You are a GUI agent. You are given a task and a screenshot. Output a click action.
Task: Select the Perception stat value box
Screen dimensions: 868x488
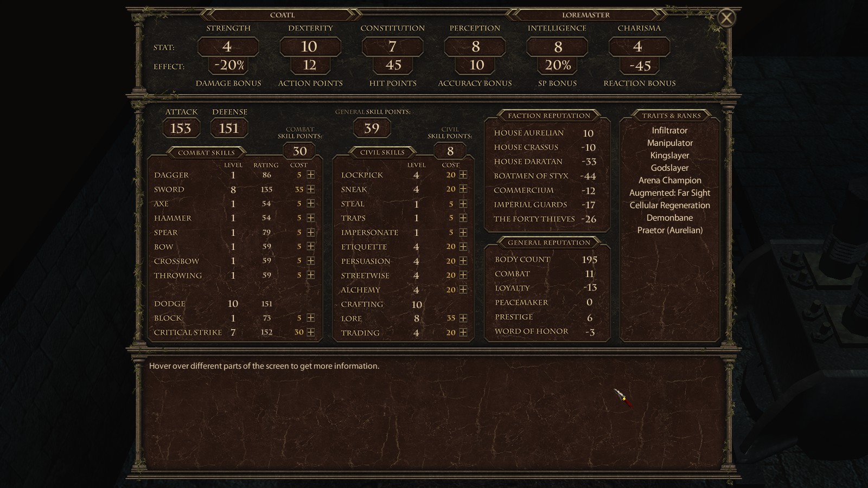click(x=475, y=47)
